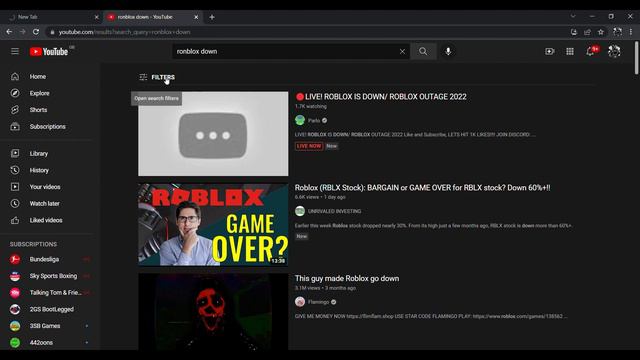This screenshot has height=360, width=640.
Task: Click the YouTube logo
Action: 49,51
